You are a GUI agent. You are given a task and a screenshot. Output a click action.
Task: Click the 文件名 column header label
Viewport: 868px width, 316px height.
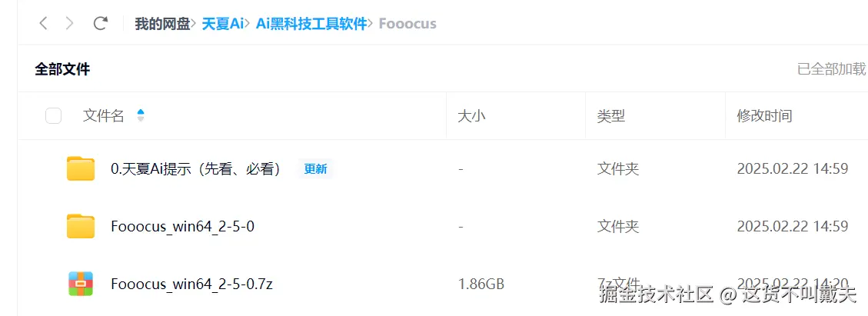104,115
